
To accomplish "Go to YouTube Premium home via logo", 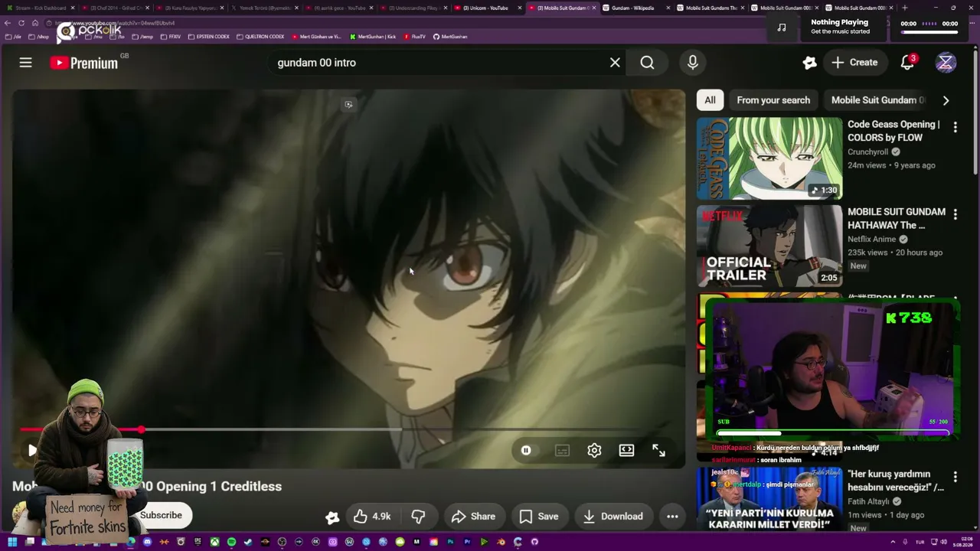I will coord(84,63).
